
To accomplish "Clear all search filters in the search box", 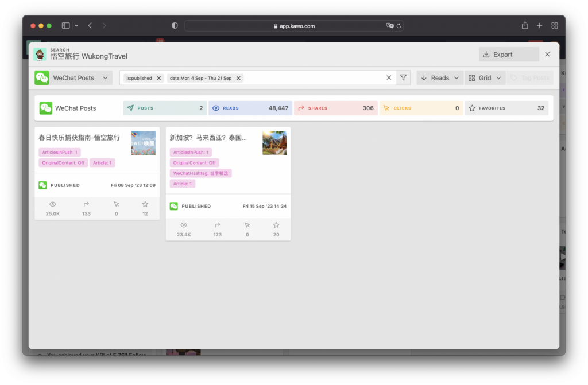I will click(389, 77).
